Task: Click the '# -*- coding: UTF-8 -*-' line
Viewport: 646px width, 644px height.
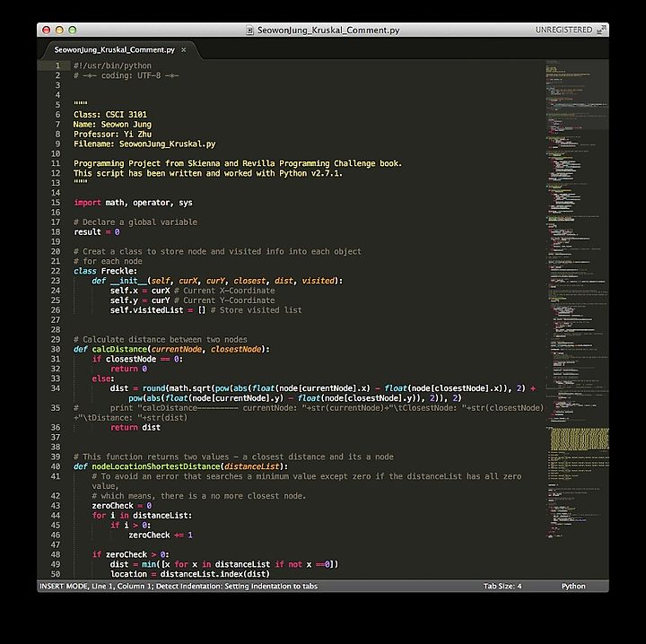Action: (127, 75)
